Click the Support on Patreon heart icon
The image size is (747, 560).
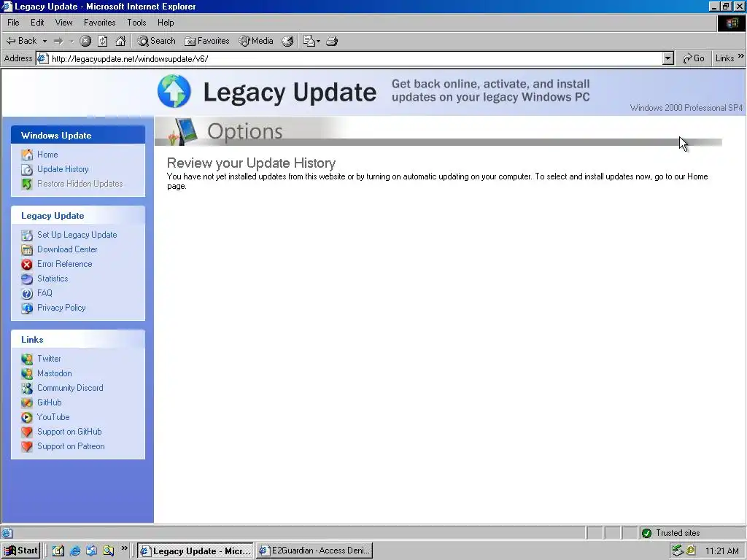click(27, 447)
